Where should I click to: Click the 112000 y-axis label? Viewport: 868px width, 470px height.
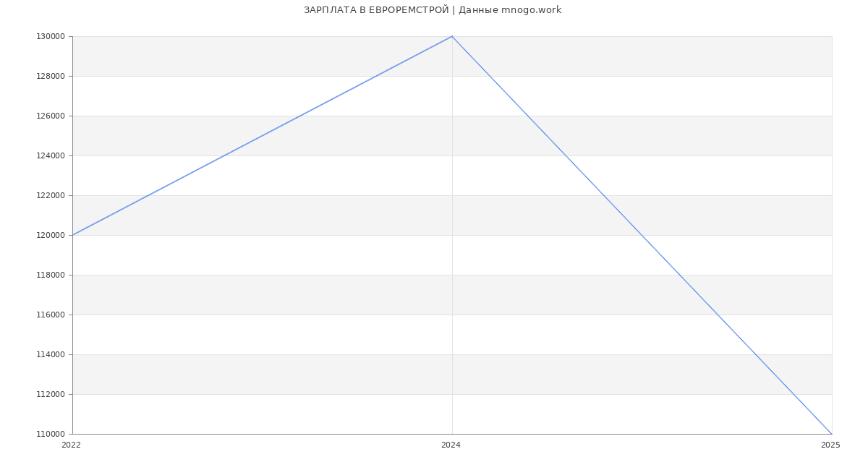(x=51, y=395)
